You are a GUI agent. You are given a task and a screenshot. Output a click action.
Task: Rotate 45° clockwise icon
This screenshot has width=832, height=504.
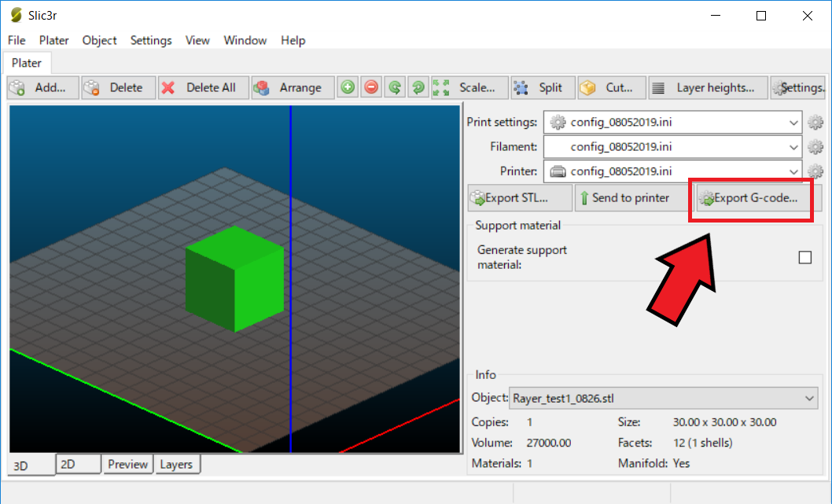point(418,87)
